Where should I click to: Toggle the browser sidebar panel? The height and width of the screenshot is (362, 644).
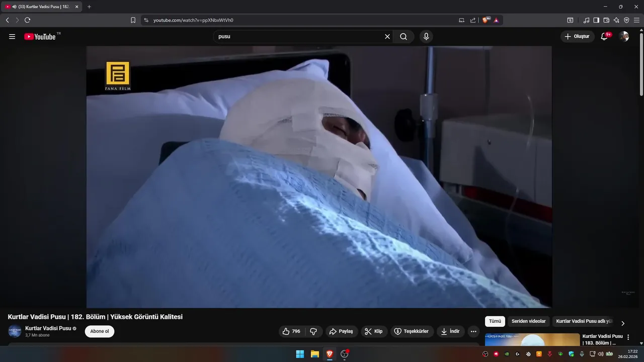pos(596,20)
